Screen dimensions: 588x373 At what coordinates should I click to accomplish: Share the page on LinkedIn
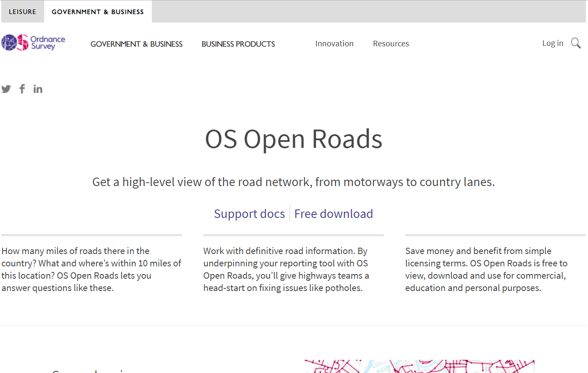[38, 89]
